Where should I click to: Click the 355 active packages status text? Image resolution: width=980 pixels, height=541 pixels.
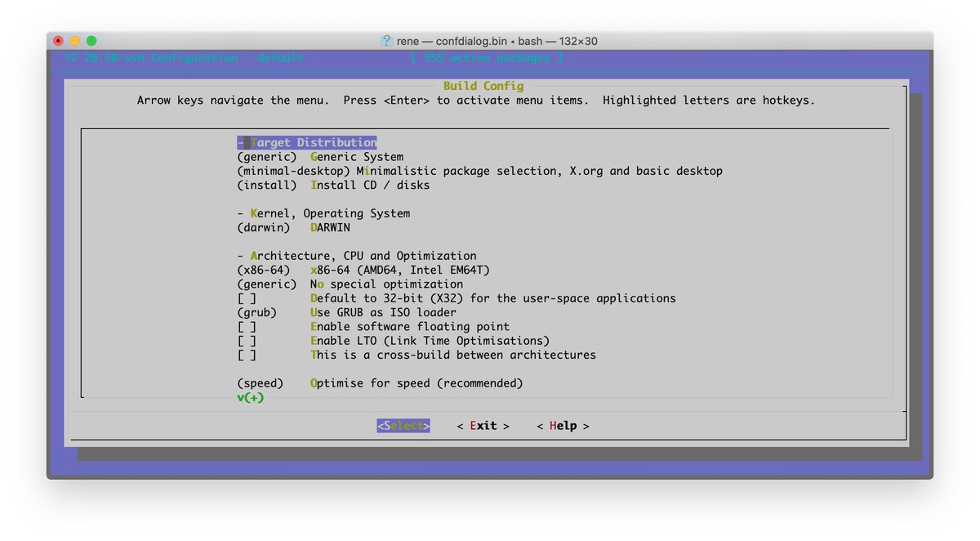tap(487, 58)
